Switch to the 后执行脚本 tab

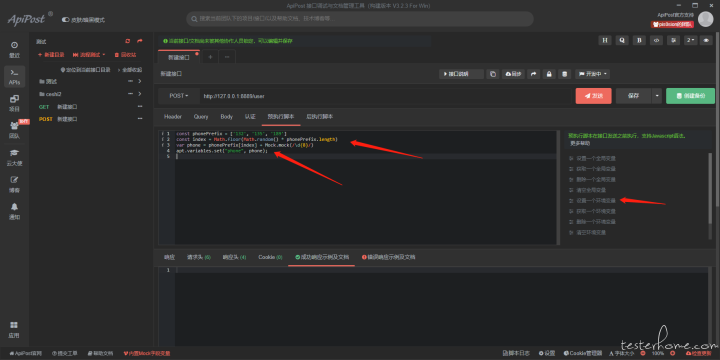320,117
